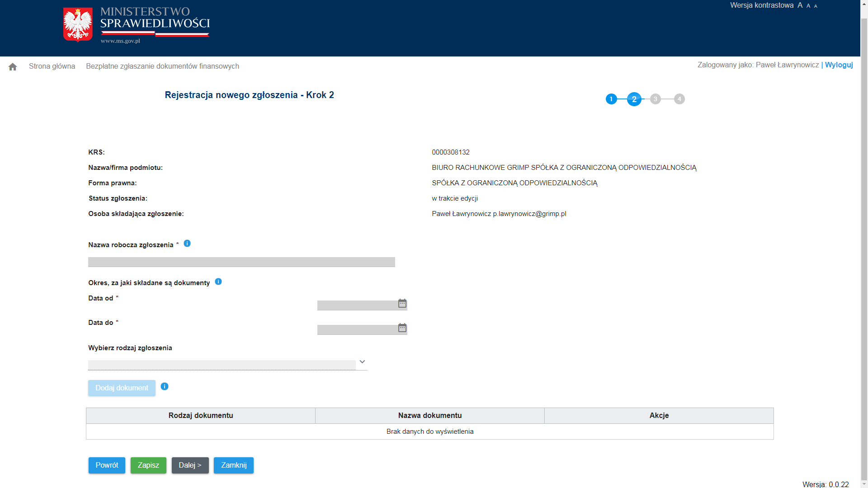The width and height of the screenshot is (868, 488).
Task: Save with the Zapisz button
Action: (148, 465)
